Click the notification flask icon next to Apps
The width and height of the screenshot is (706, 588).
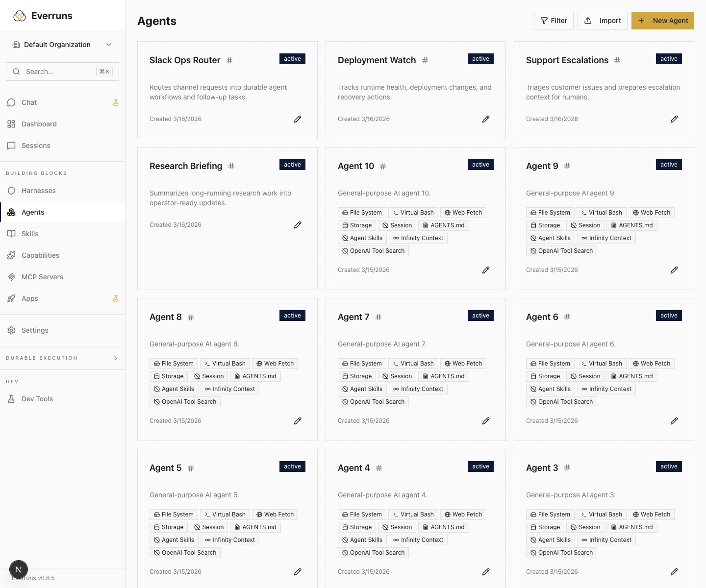(116, 298)
